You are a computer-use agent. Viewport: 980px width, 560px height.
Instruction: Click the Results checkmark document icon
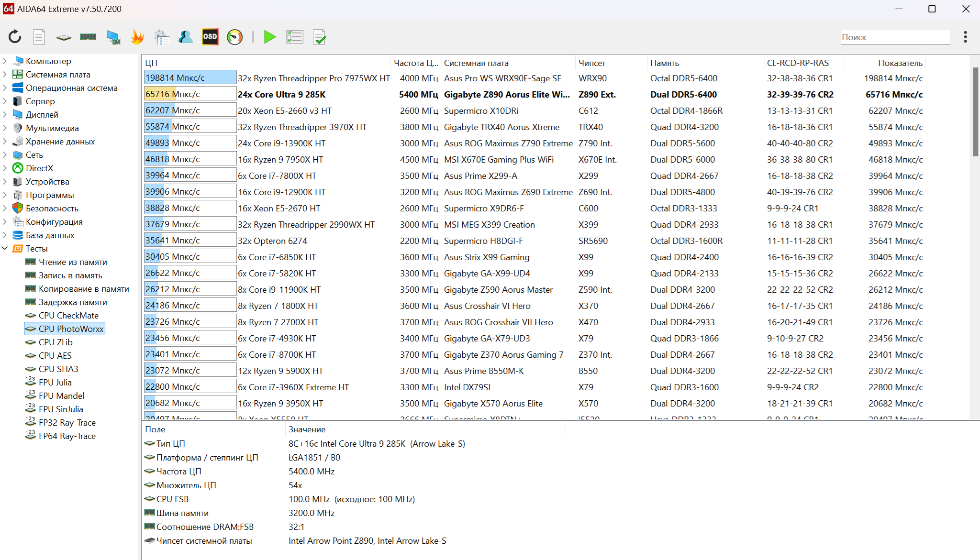(x=319, y=37)
